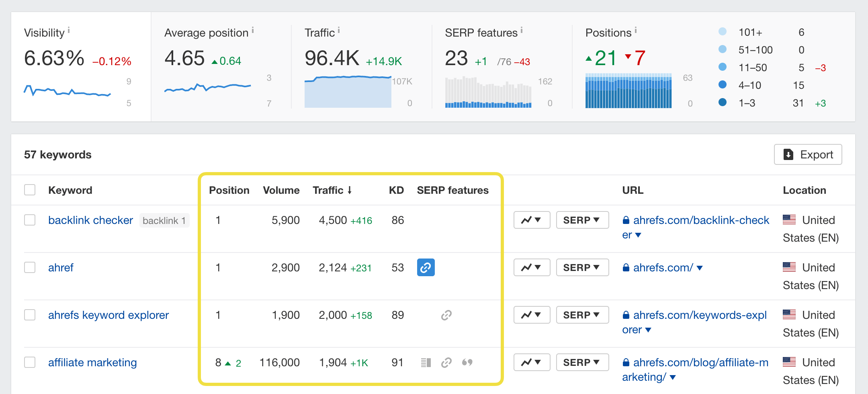Click the Traffic column sort arrow

coord(350,190)
